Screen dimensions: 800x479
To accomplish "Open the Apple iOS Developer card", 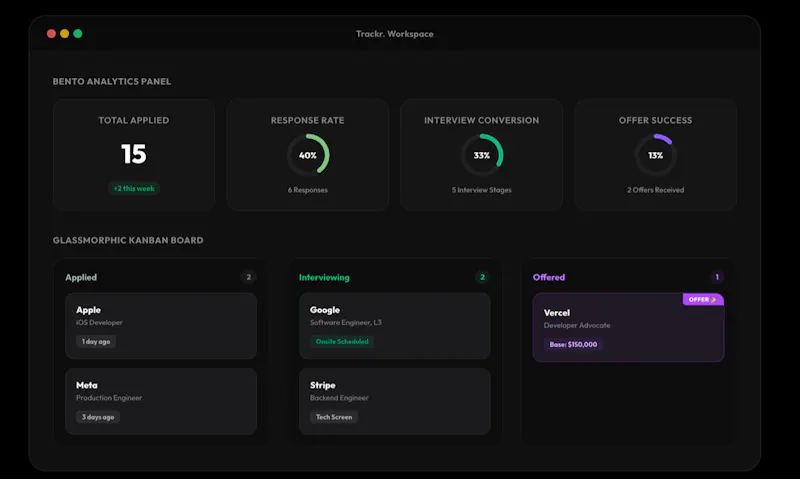I will (x=161, y=326).
